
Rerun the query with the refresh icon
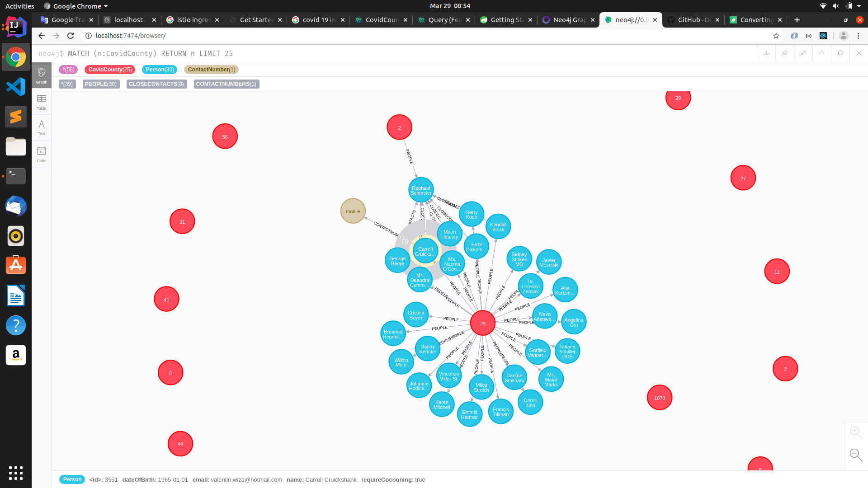click(840, 53)
